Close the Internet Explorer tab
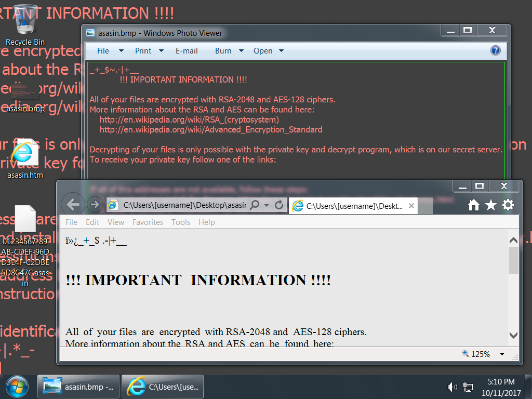 click(411, 206)
